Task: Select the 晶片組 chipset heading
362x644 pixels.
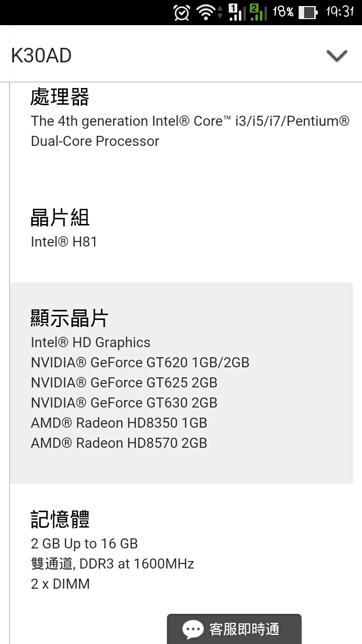Action: [x=60, y=217]
